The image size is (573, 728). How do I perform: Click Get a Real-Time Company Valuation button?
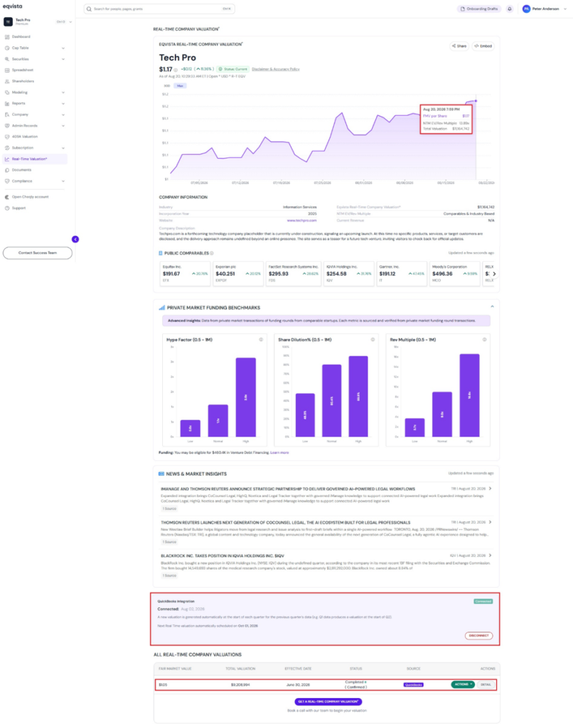click(328, 702)
